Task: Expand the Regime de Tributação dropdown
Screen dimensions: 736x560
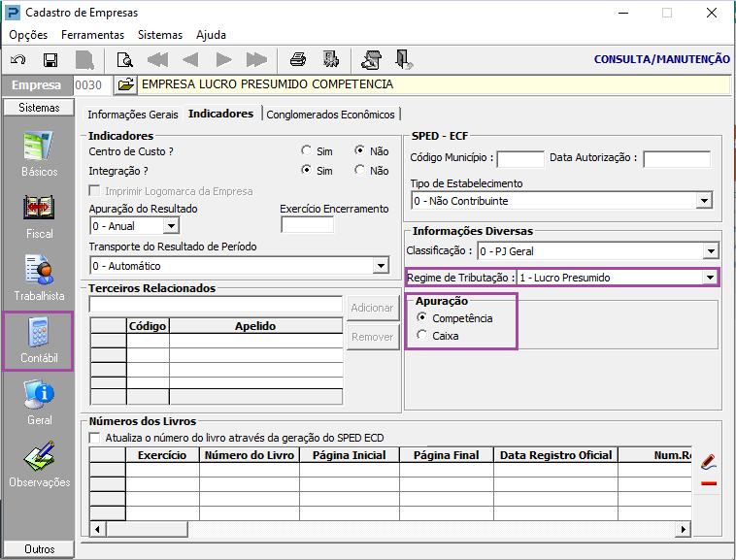Action: 709,278
